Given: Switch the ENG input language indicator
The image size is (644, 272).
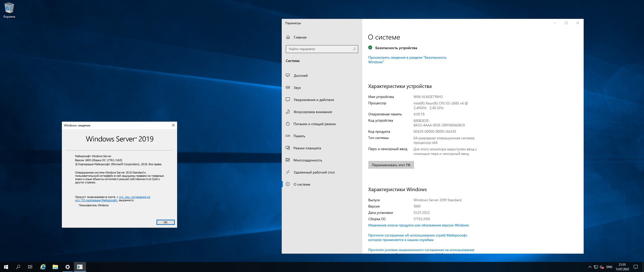Looking at the screenshot, I should tap(609, 267).
